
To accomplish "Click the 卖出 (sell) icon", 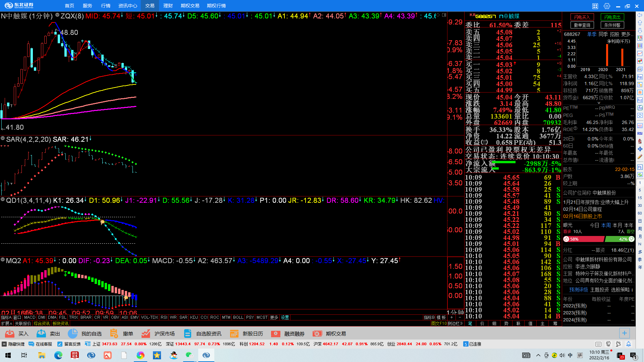I will point(41,334).
